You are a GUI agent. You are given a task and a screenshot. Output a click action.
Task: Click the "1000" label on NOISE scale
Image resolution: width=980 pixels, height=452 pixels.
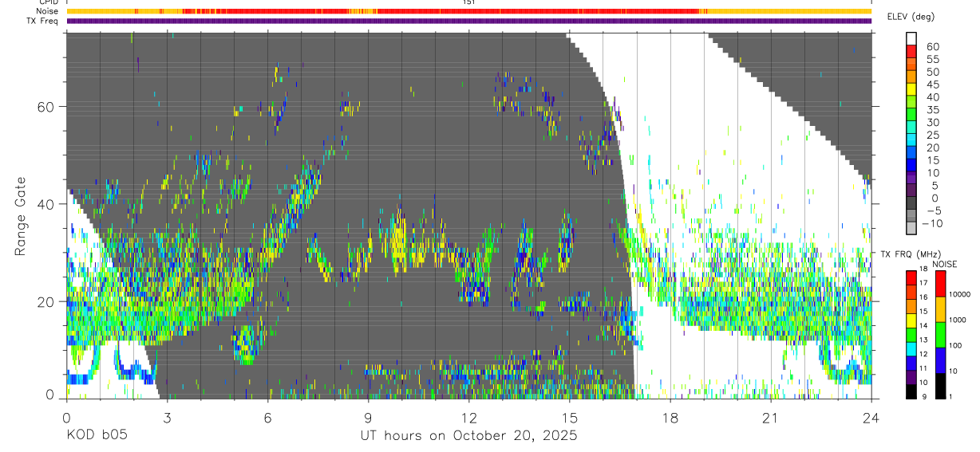pyautogui.click(x=959, y=320)
